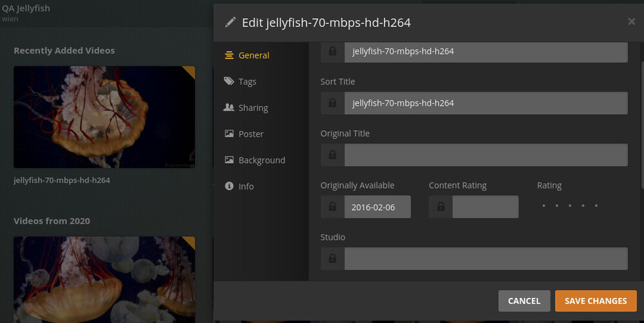This screenshot has height=323, width=644.
Task: Click the Originally Available date field
Action: tap(377, 207)
